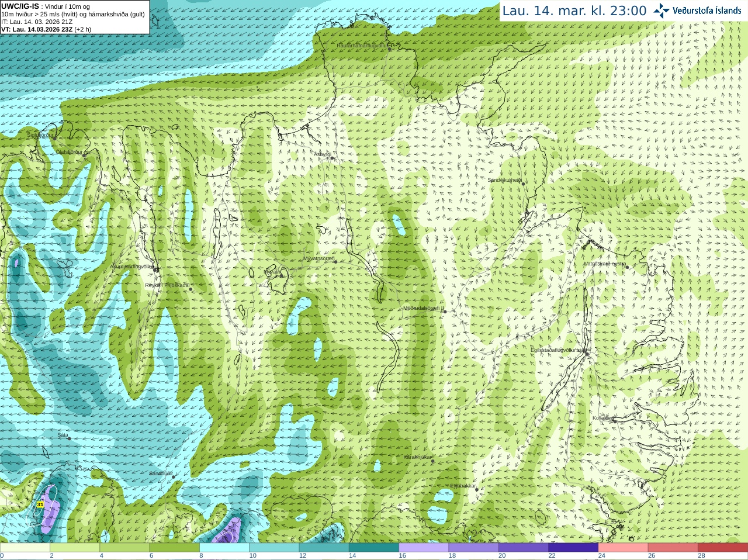Select the Vatnsskarð eystra station marker

point(628,267)
